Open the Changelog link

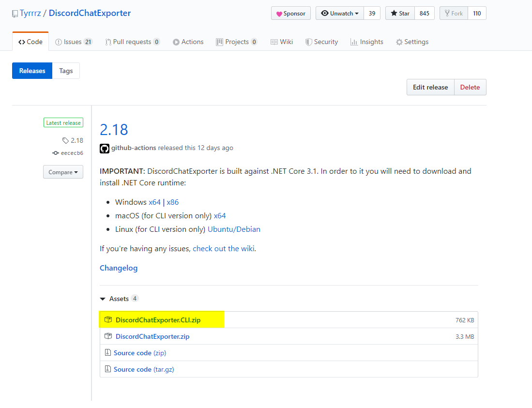click(x=119, y=268)
